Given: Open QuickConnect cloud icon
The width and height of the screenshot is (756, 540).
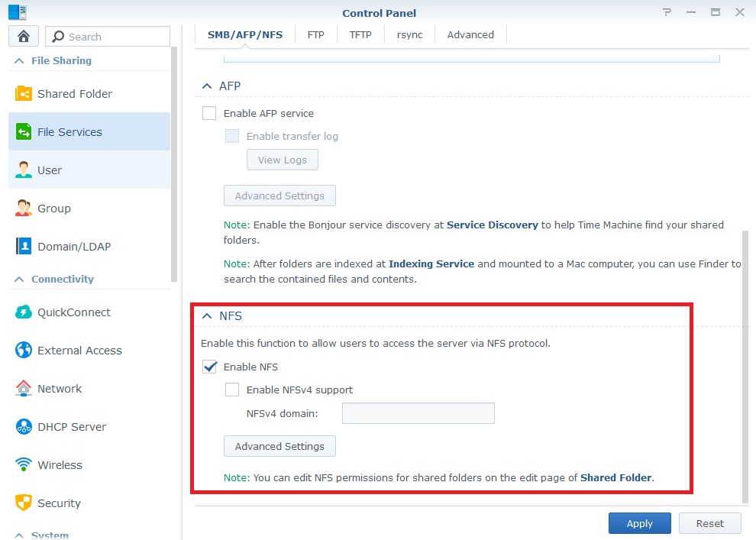Looking at the screenshot, I should tap(24, 312).
